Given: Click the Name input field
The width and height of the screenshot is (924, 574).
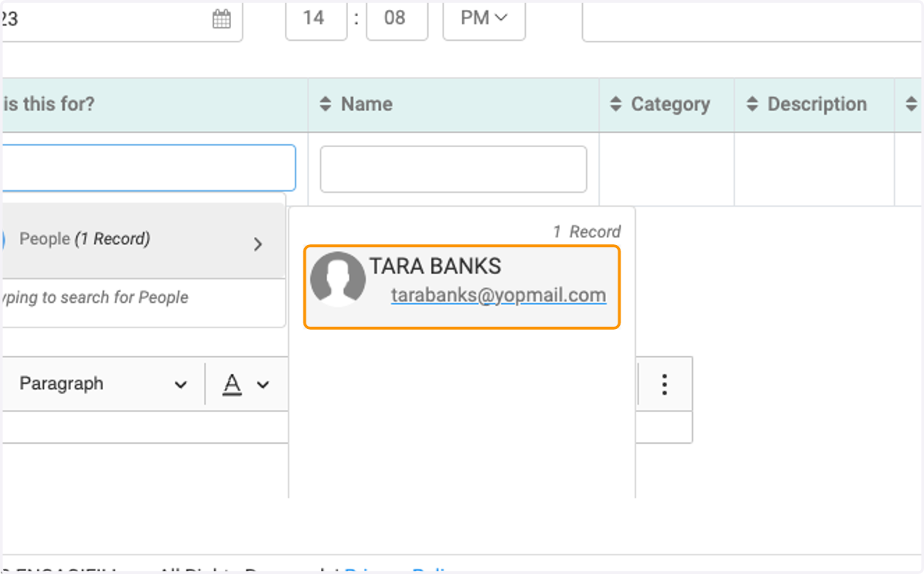Looking at the screenshot, I should (454, 169).
